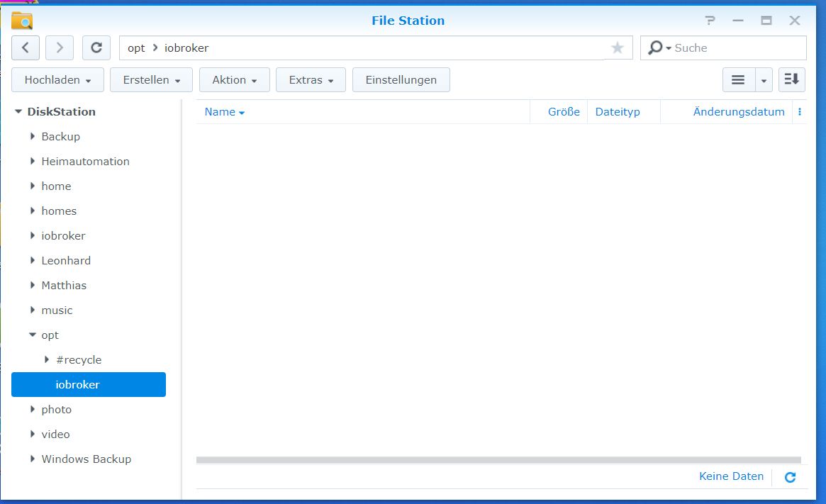This screenshot has width=826, height=504.
Task: Sort by the Änderungsdatum column header
Action: point(739,112)
